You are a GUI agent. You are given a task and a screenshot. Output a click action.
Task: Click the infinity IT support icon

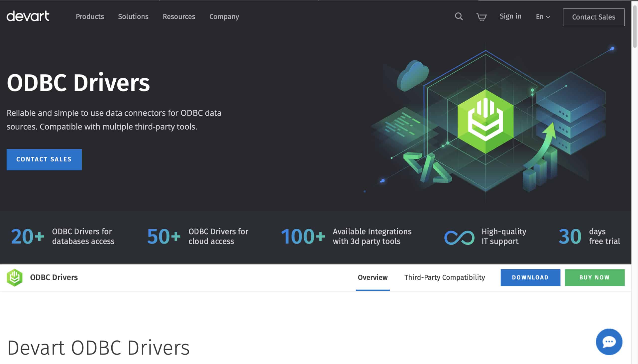(459, 237)
